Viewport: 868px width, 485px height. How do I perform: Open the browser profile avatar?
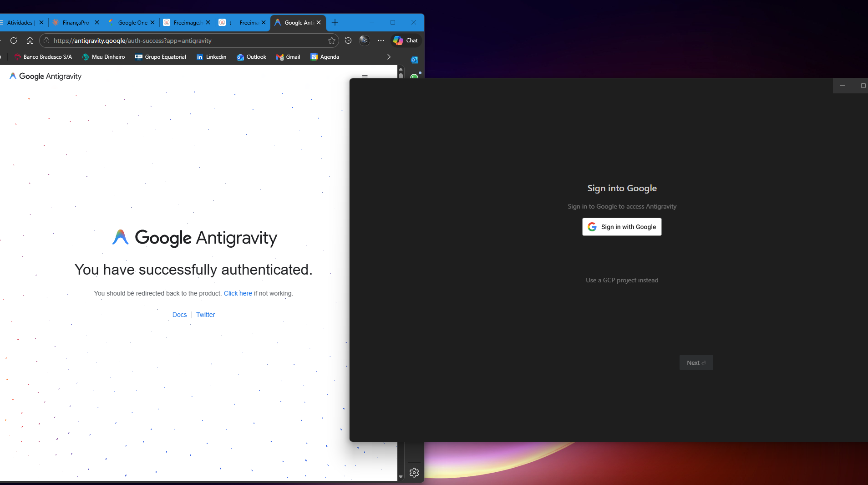364,41
